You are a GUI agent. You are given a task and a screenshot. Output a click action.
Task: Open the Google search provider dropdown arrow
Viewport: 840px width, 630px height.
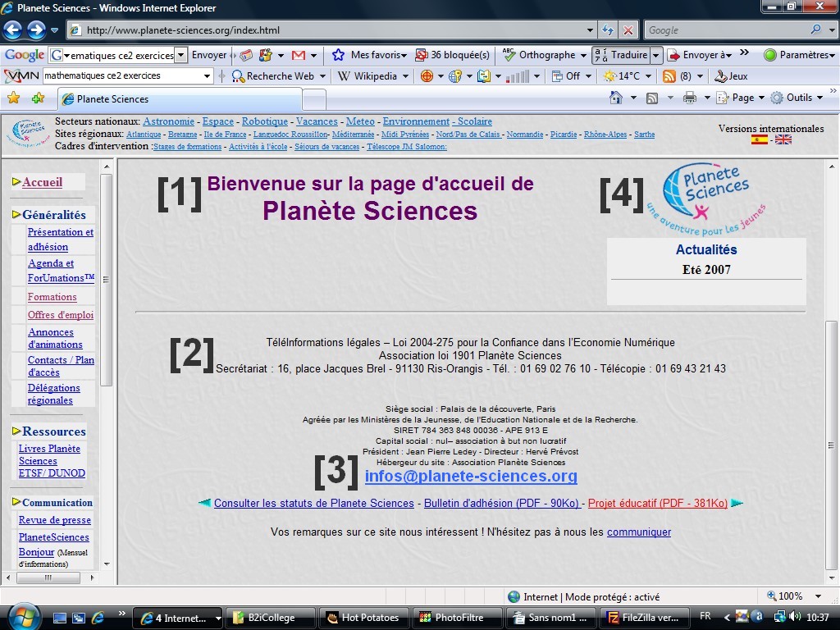(x=832, y=30)
